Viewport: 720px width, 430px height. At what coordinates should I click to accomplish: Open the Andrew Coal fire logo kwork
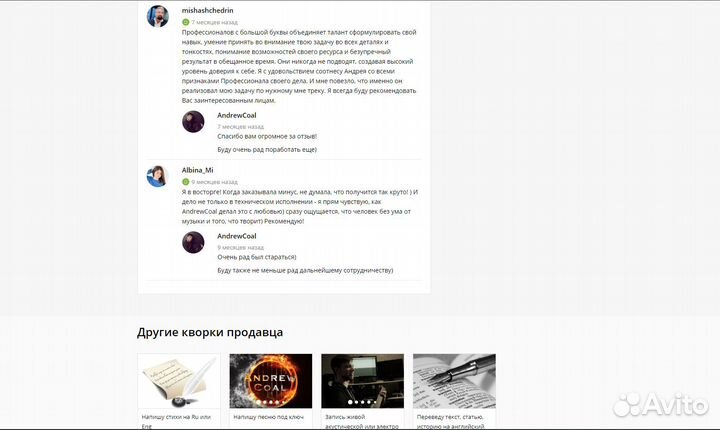(271, 381)
